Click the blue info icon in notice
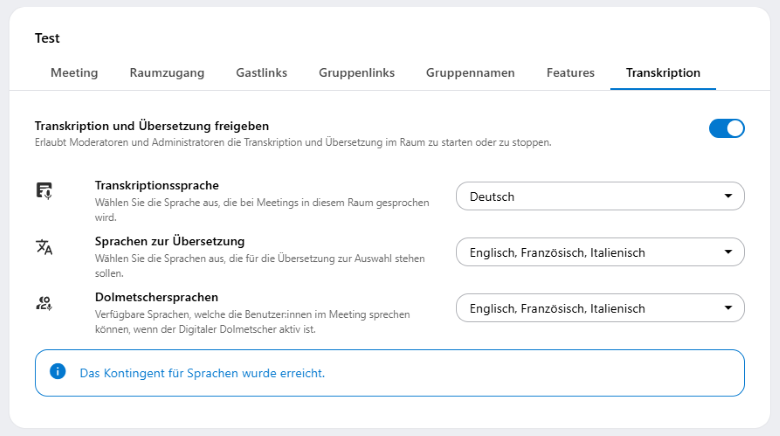This screenshot has width=780, height=436. point(57,372)
